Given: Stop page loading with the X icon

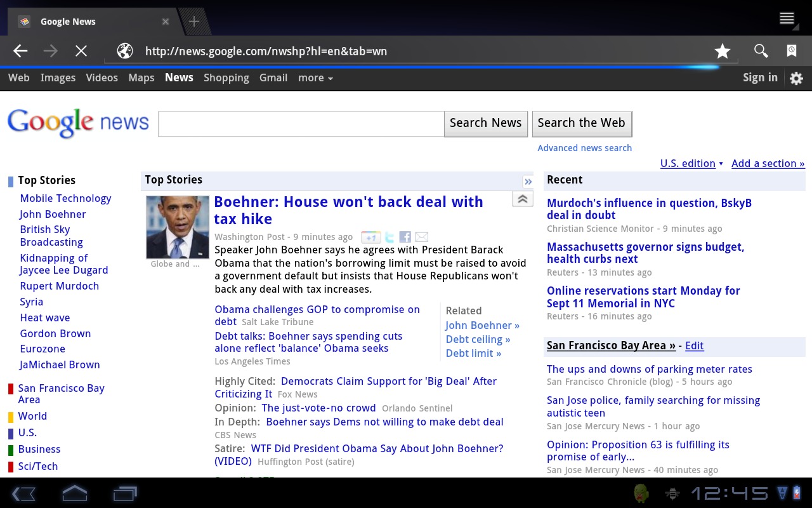Looking at the screenshot, I should 81,51.
